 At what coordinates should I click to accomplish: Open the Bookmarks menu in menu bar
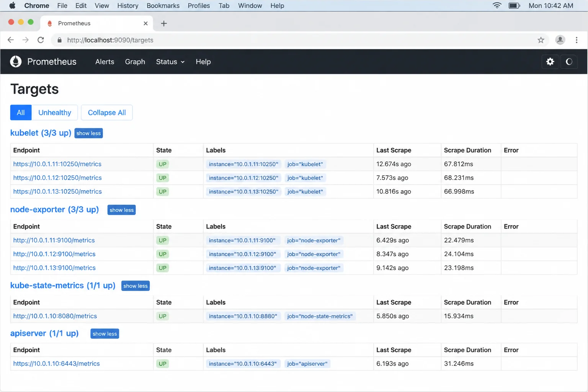click(x=163, y=5)
